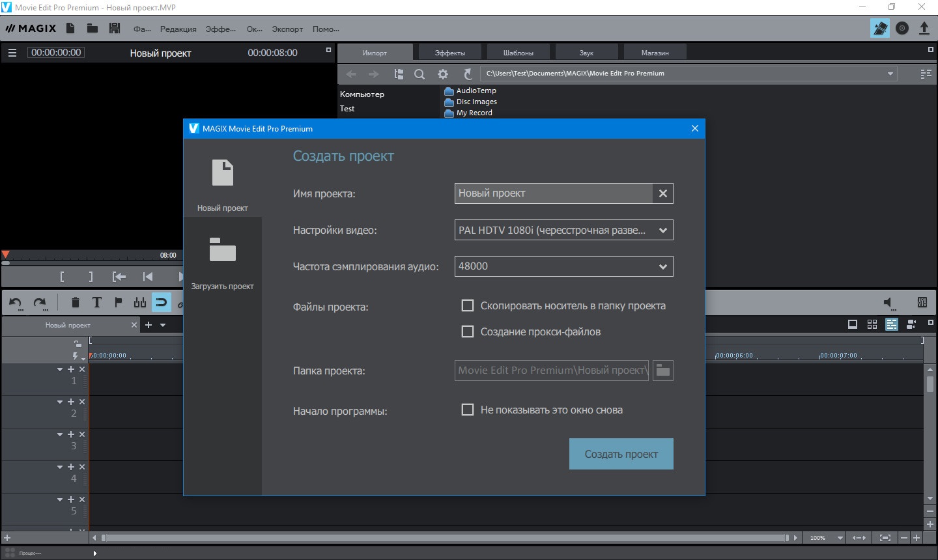The width and height of the screenshot is (938, 560).
Task: Click the Создать проект button
Action: tap(621, 454)
